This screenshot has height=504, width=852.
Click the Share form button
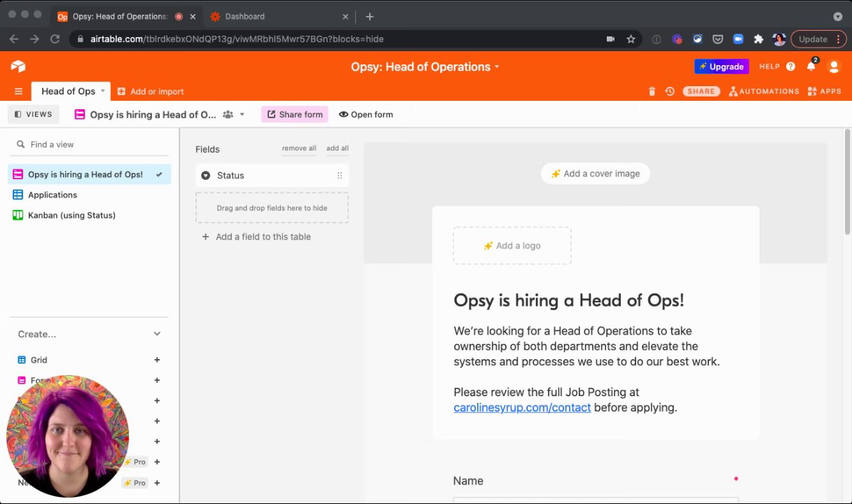coord(294,114)
